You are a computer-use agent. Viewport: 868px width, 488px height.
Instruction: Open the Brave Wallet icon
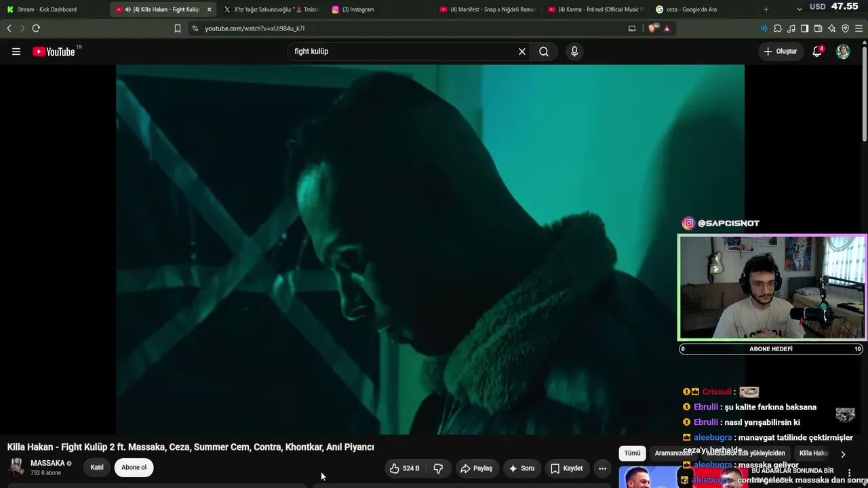coord(818,28)
